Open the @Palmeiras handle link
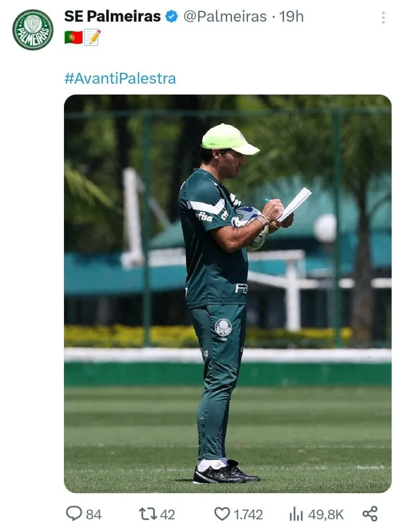This screenshot has width=404, height=532. (x=225, y=17)
